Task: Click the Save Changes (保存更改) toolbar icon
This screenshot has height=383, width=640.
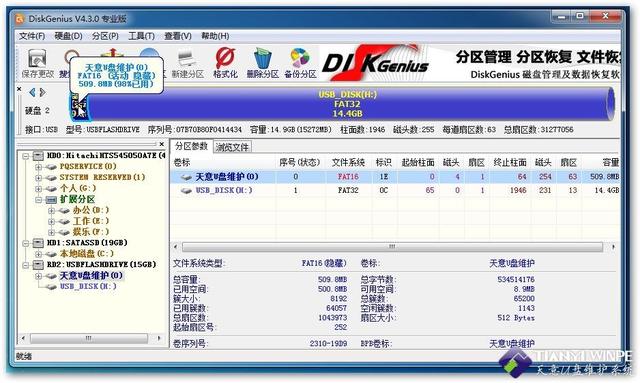Action: click(x=37, y=63)
